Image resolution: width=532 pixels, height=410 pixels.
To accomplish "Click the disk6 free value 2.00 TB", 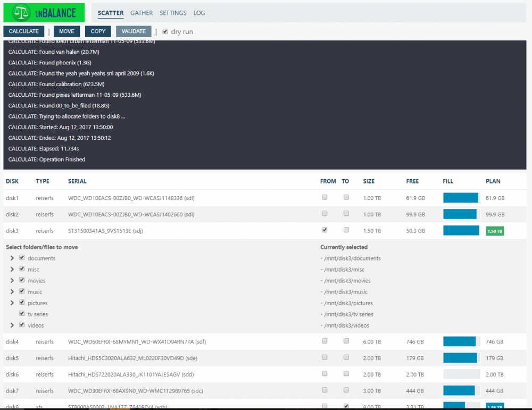I will coord(415,374).
